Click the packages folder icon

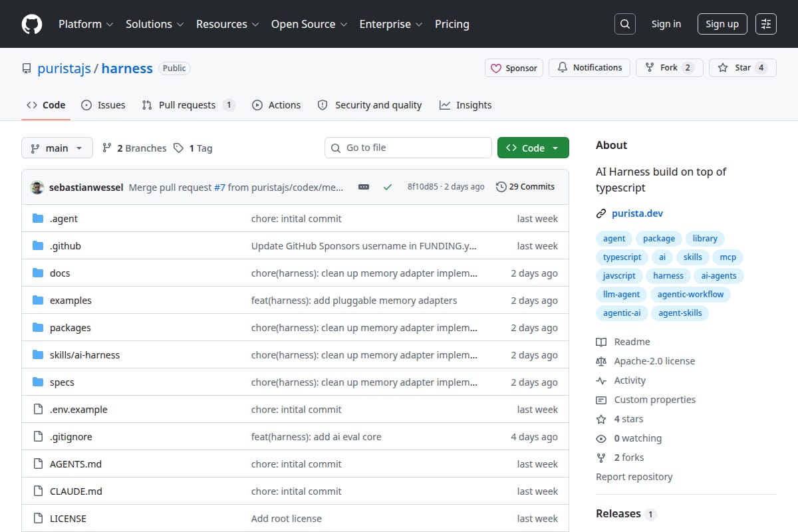(x=38, y=328)
